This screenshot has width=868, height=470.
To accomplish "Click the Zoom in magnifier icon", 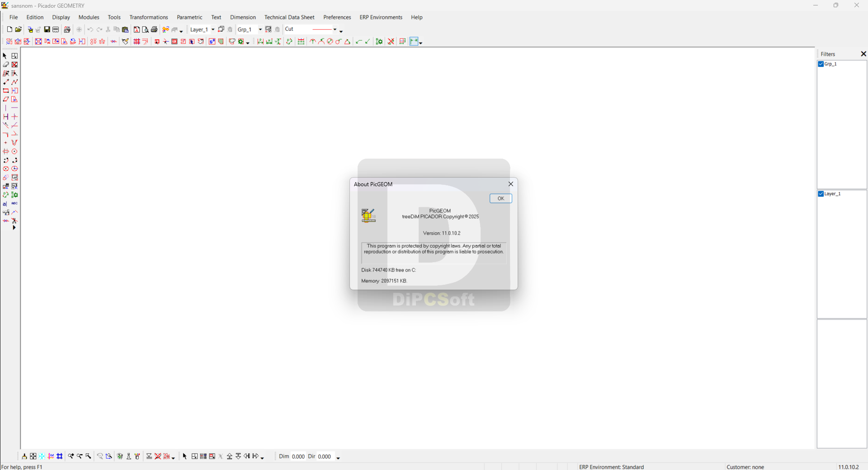I will tap(71, 456).
